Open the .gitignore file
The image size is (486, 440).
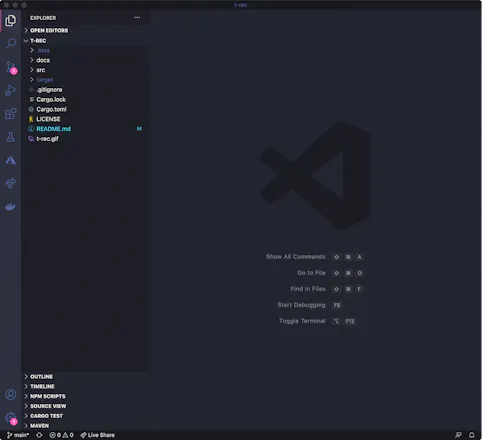pos(86,90)
